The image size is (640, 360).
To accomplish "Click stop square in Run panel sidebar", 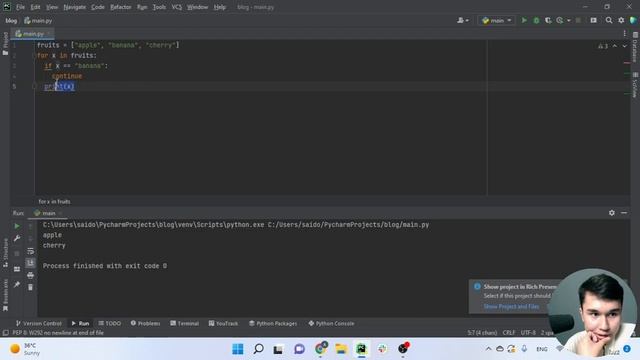I will tap(17, 253).
